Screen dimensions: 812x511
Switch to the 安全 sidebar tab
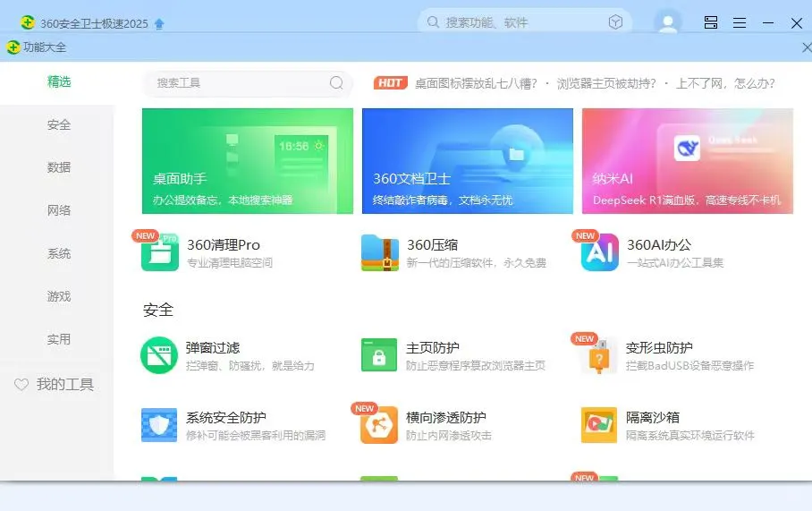point(58,125)
